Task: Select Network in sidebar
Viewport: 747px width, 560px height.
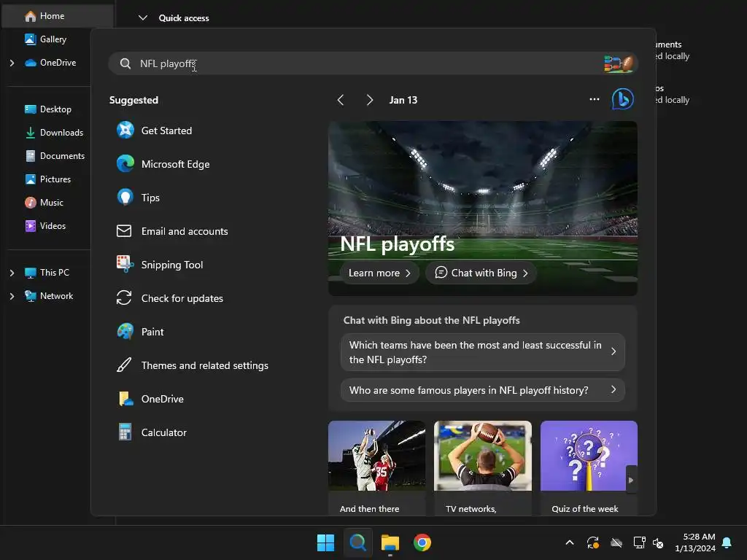Action: 49,296
